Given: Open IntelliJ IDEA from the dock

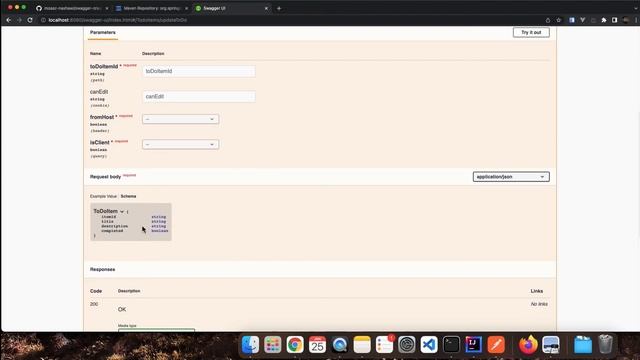Looking at the screenshot, I should click(474, 345).
